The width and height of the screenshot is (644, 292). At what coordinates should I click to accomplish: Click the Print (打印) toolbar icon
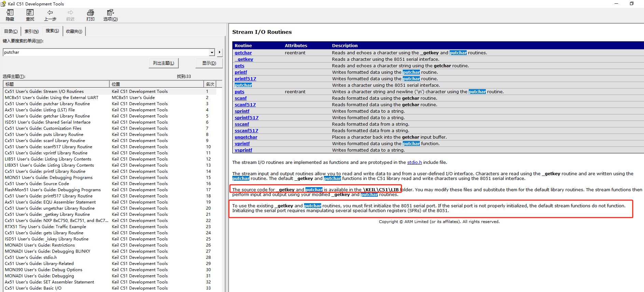click(91, 13)
